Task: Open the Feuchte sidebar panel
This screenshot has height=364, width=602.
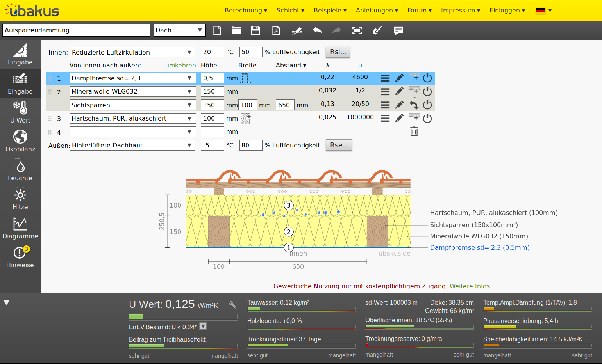Action: (20, 170)
